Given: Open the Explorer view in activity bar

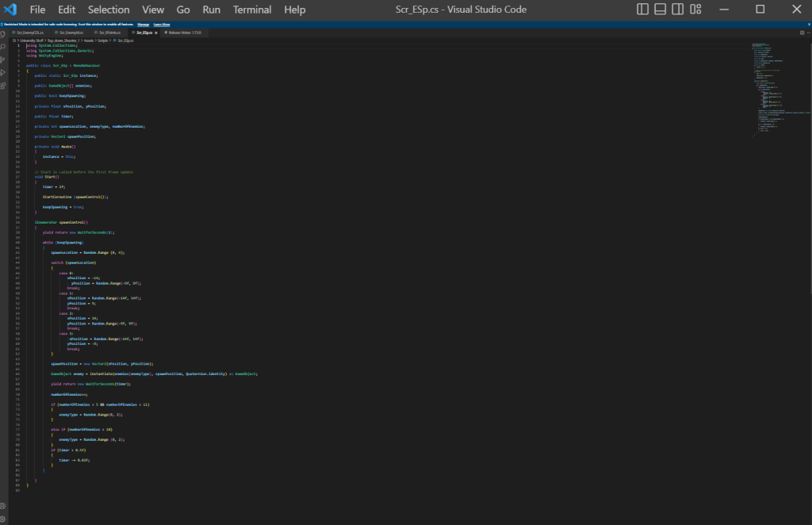Looking at the screenshot, I should (4, 35).
